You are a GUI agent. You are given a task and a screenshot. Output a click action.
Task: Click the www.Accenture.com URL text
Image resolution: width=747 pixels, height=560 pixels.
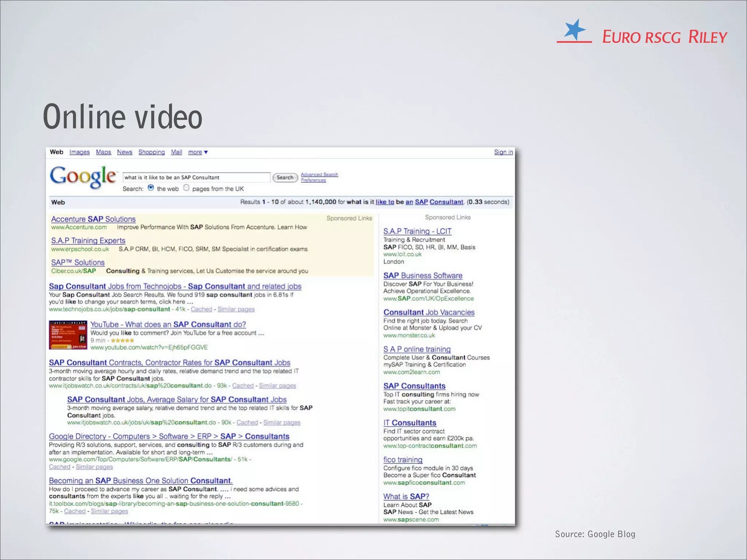coord(79,227)
